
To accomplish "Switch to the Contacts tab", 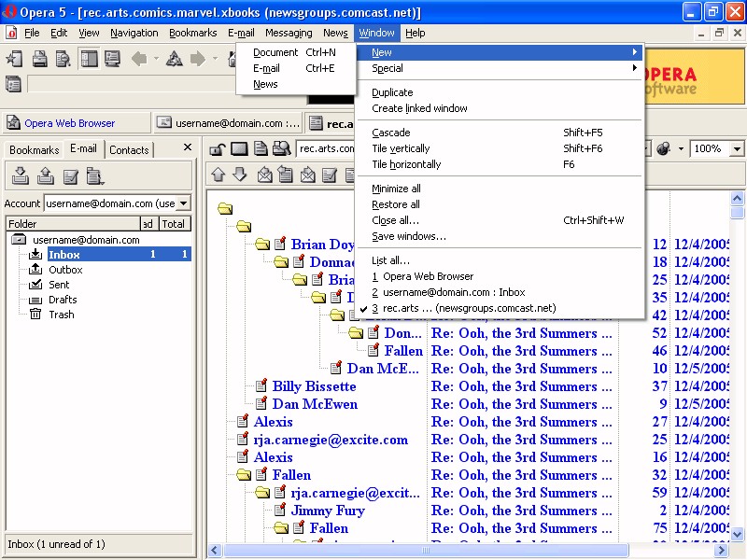I will click(x=129, y=150).
